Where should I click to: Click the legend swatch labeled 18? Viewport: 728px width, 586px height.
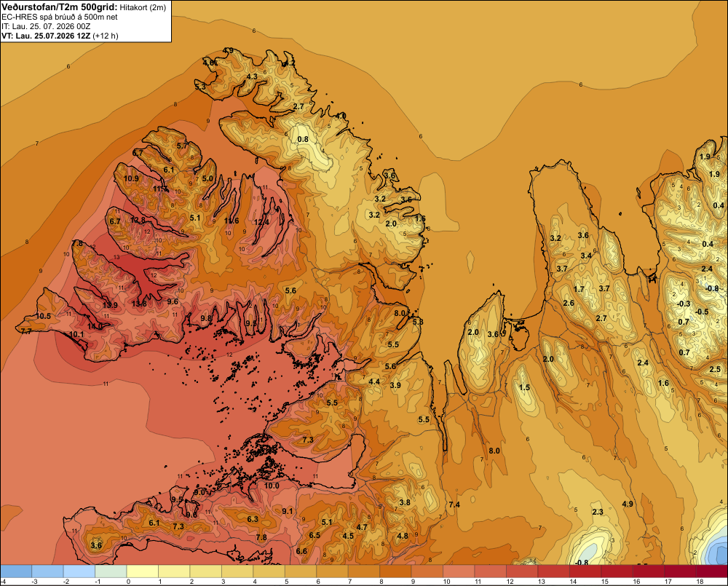[712, 571]
